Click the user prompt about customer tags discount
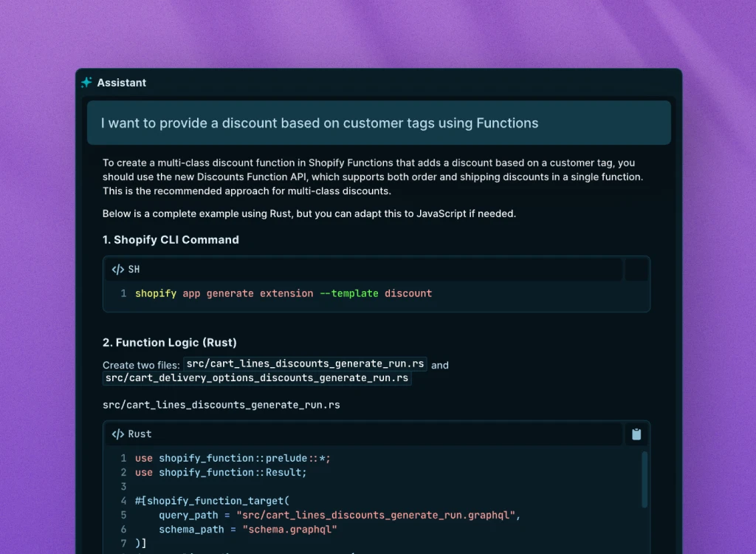This screenshot has width=756, height=554. pos(319,123)
